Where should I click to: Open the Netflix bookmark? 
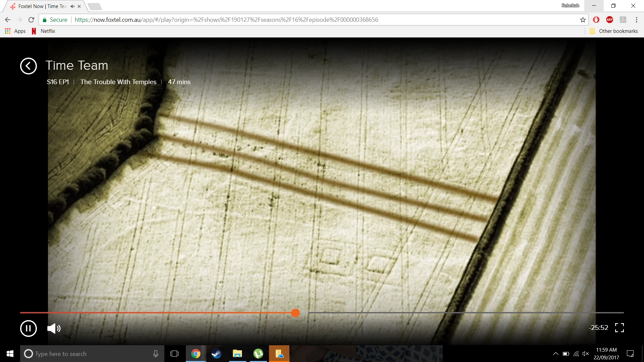tap(44, 31)
